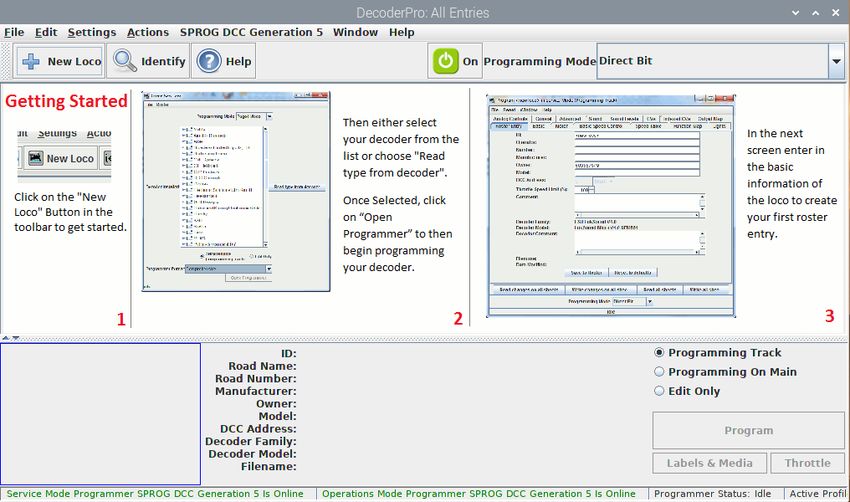Select the Programming Track radio button
This screenshot has height=502, width=850.
659,352
